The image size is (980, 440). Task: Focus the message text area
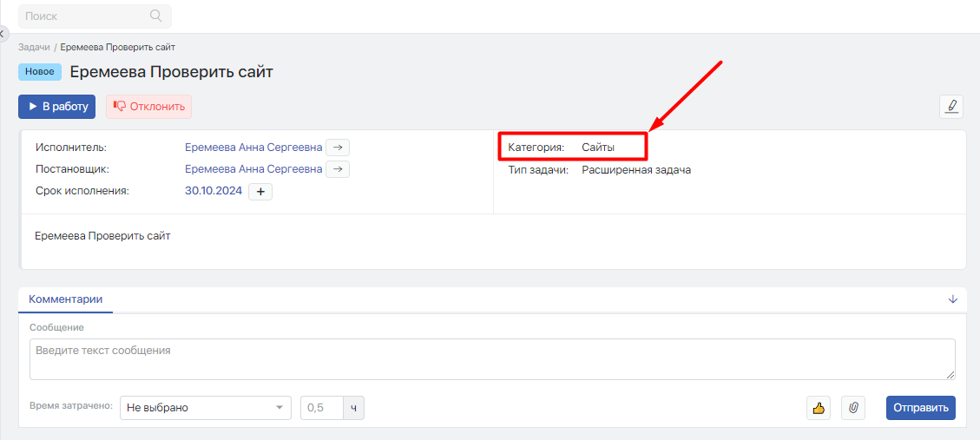(x=491, y=359)
